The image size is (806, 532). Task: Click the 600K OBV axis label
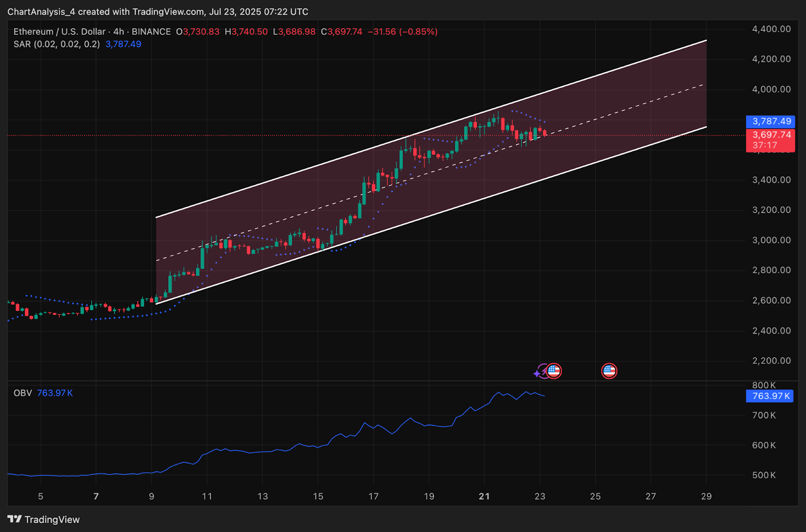coord(764,445)
